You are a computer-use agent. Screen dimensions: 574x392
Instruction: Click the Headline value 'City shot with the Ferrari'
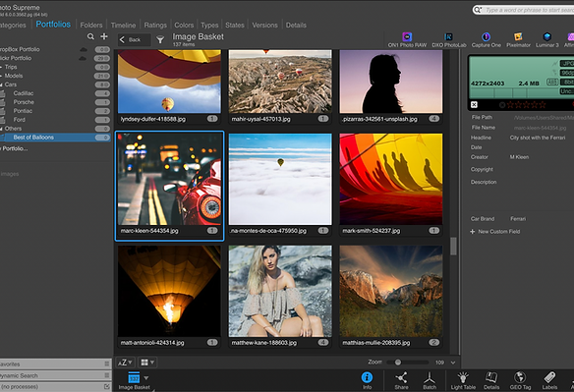point(538,138)
